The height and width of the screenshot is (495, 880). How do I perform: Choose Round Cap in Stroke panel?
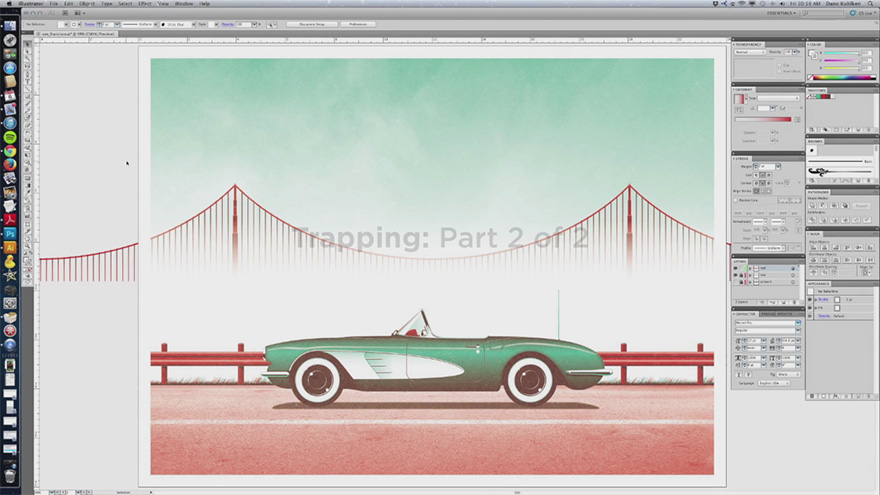pyautogui.click(x=762, y=175)
